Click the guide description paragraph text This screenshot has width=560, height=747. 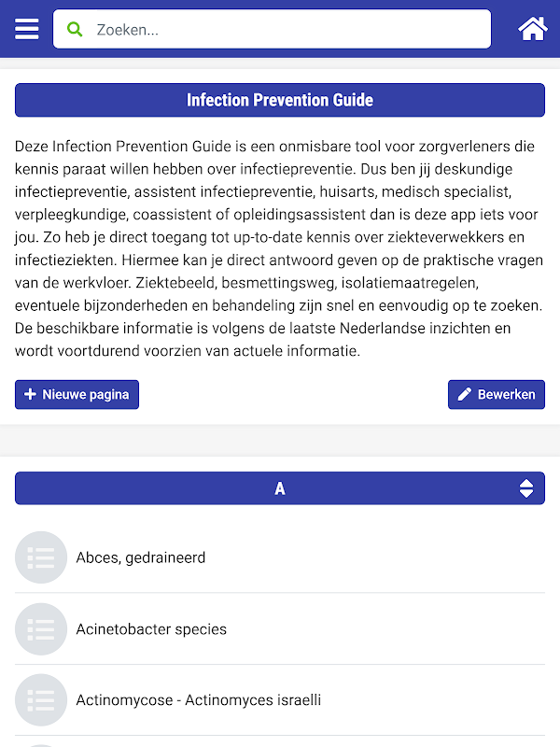click(280, 248)
